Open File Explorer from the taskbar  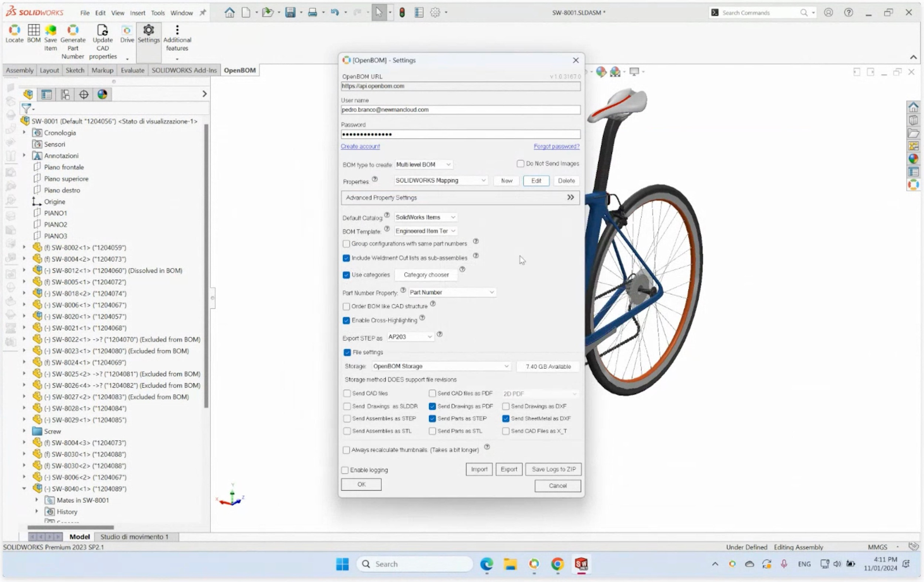coord(510,564)
